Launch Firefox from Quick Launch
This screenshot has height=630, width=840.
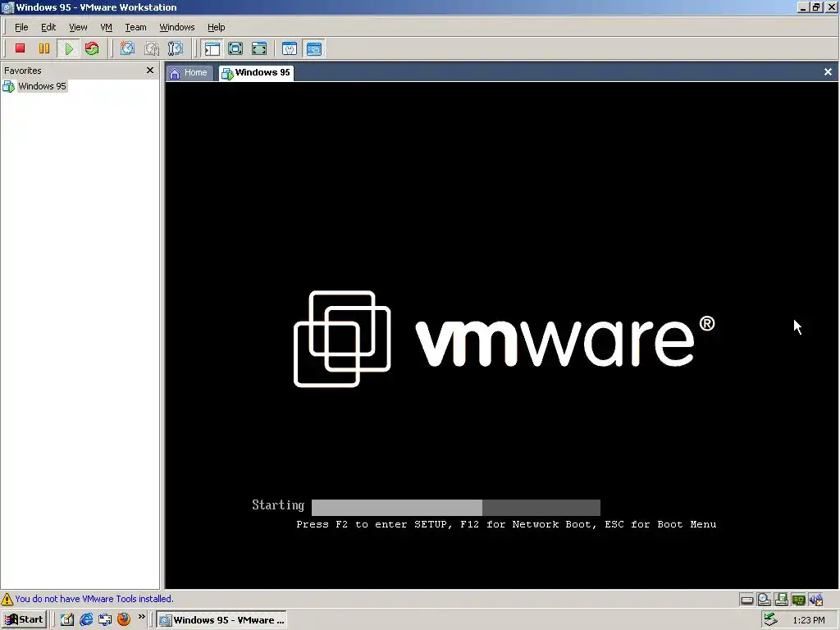point(124,619)
